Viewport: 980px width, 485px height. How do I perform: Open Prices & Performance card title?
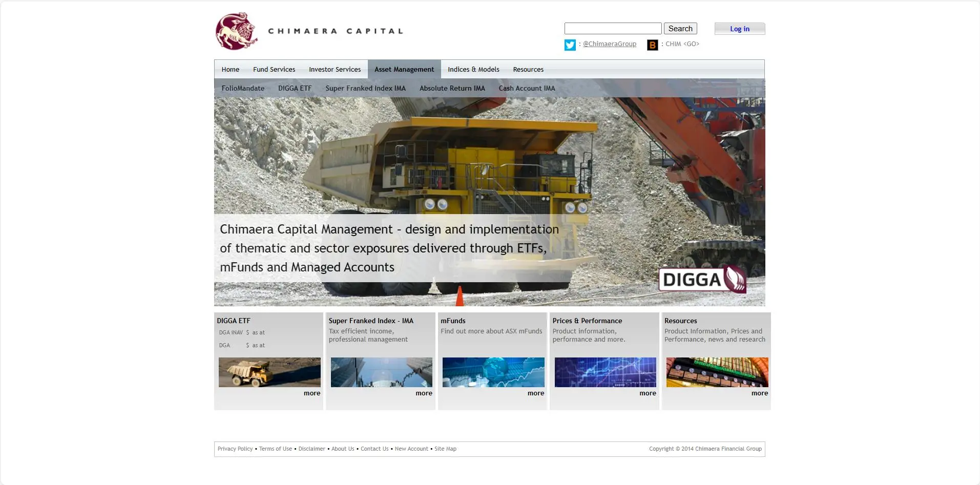587,321
